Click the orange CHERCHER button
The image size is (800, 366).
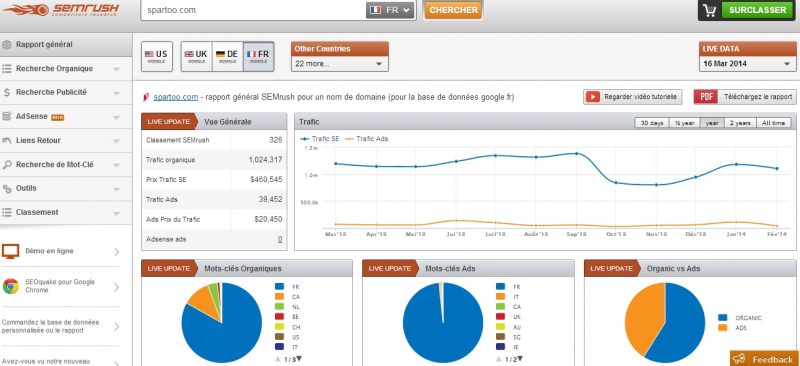tap(453, 10)
